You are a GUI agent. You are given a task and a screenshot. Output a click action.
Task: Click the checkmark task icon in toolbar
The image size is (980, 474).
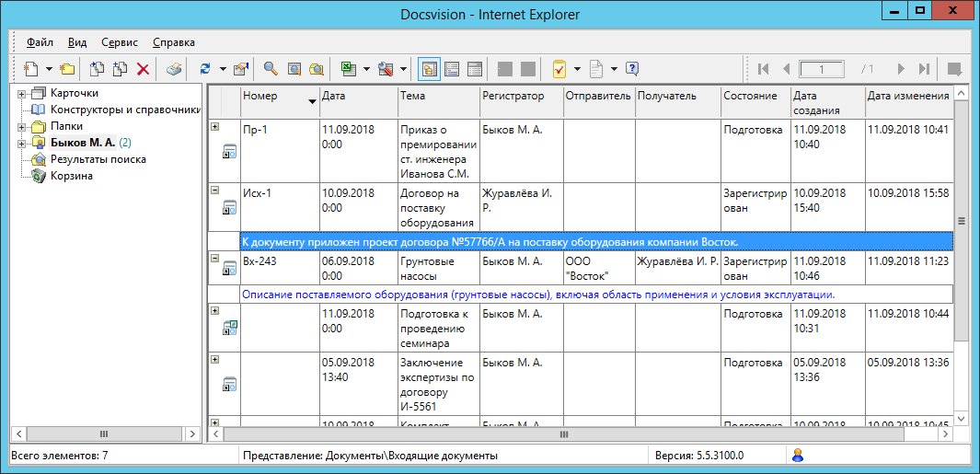tap(559, 69)
